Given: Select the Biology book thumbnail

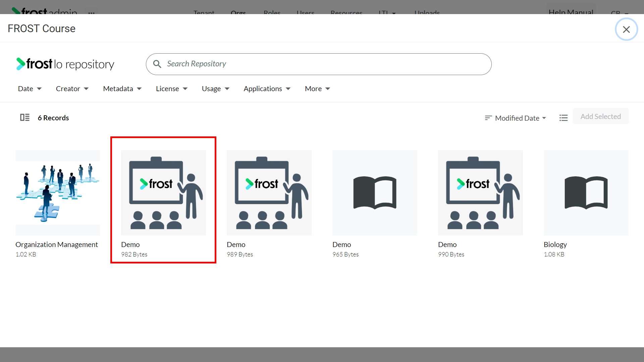Looking at the screenshot, I should coord(586,193).
